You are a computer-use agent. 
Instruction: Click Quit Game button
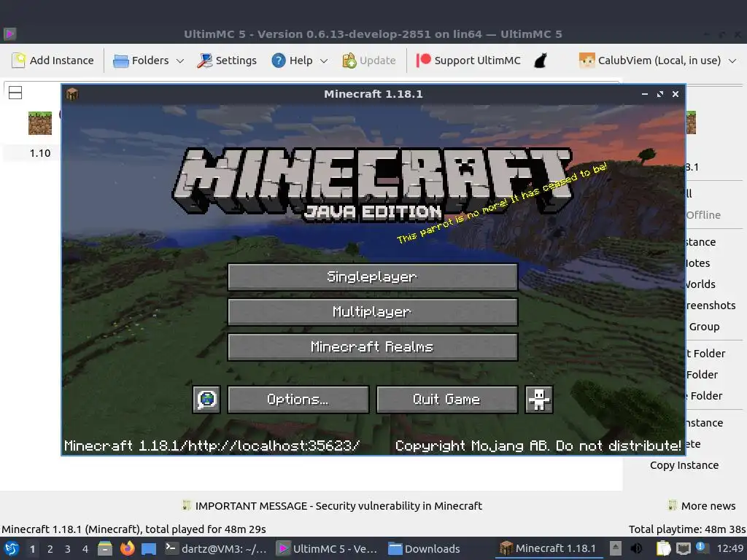pos(447,399)
